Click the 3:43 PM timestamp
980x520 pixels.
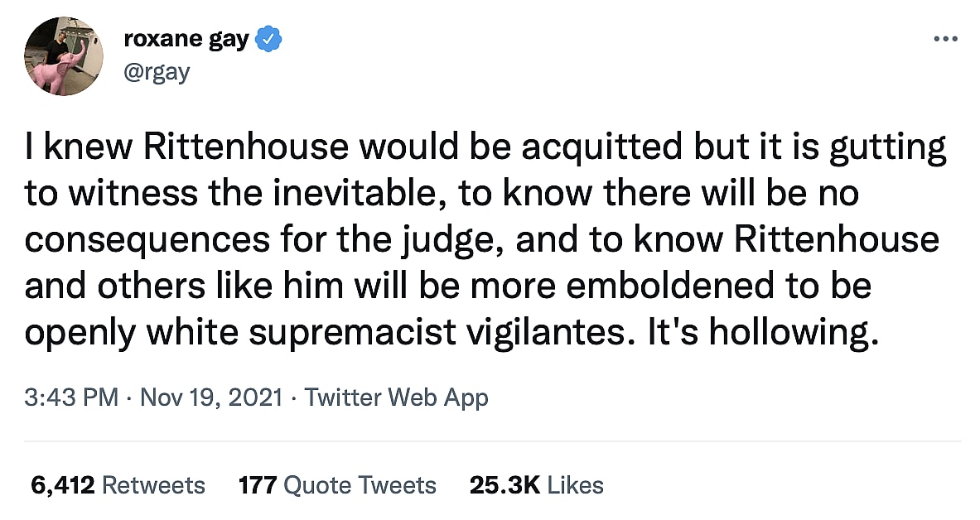tap(71, 397)
